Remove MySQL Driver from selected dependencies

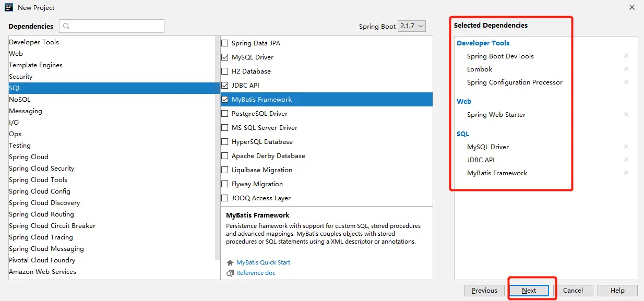626,147
